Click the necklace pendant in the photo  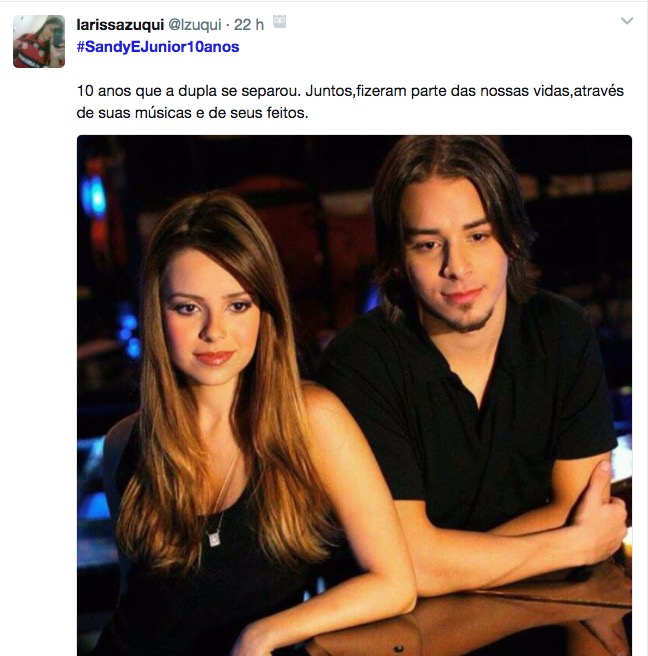coord(214,538)
